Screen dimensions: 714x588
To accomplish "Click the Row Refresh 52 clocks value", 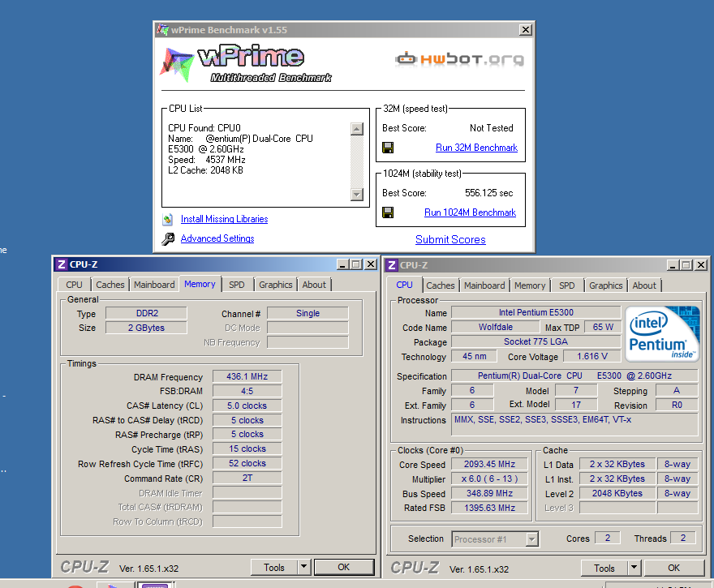I will pyautogui.click(x=247, y=464).
